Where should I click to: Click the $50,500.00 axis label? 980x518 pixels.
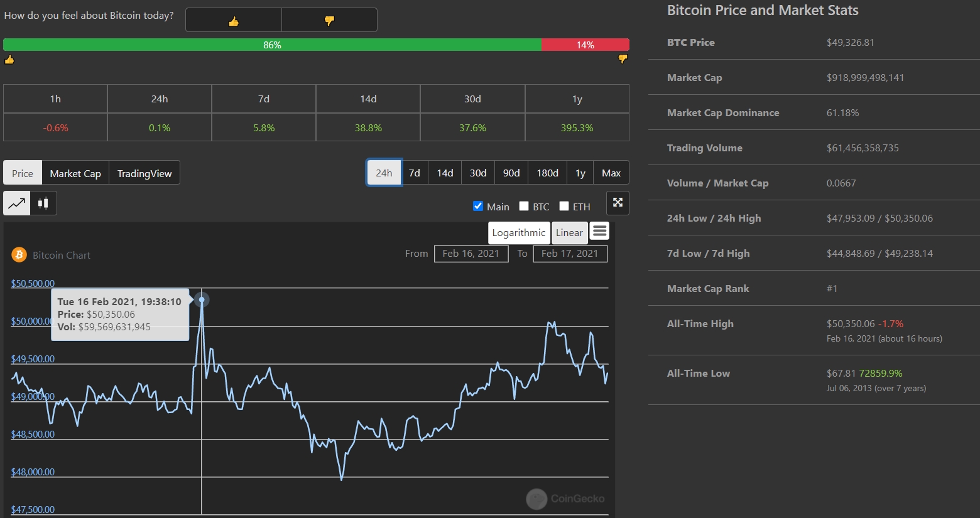[x=33, y=284]
